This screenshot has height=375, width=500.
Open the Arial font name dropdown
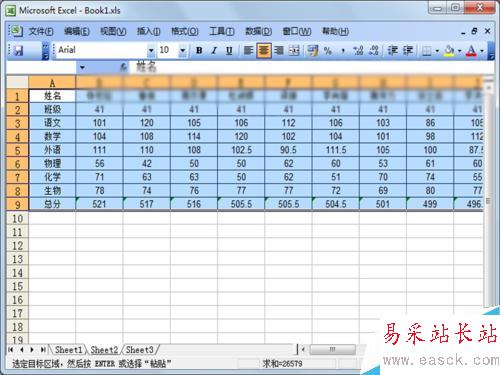coord(151,51)
